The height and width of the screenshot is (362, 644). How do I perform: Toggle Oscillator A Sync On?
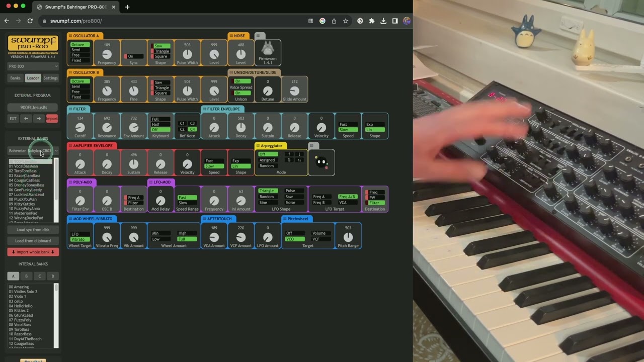point(133,56)
